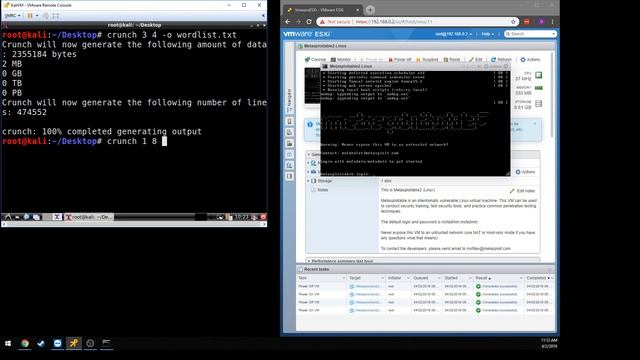Image resolution: width=640 pixels, height=360 pixels.
Task: Click the Console button in the VM toolbar
Action: pos(315,60)
